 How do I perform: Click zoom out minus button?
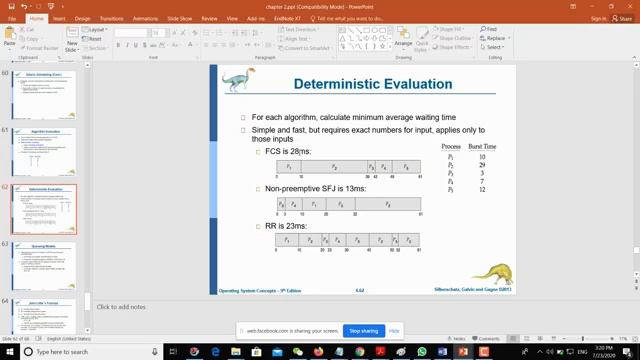pos(564,339)
